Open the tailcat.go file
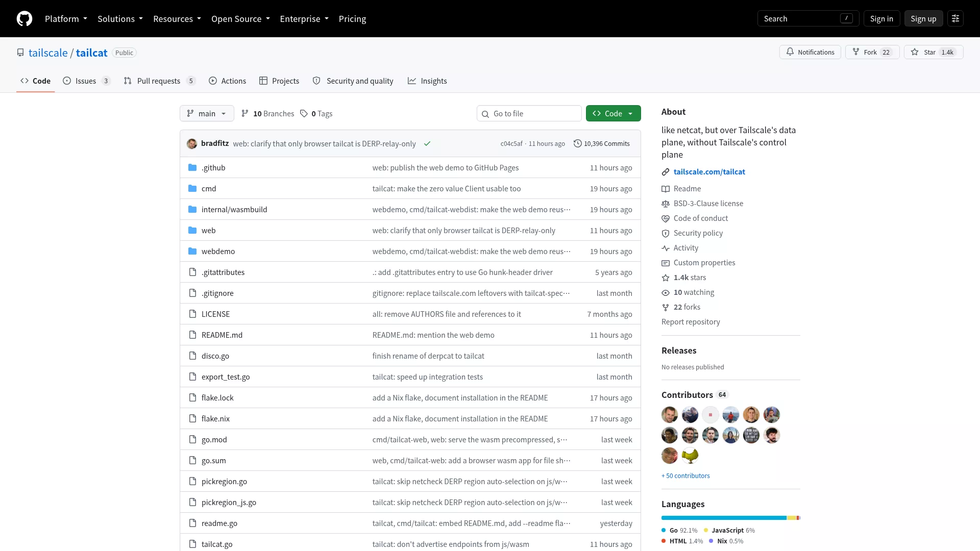 [x=217, y=544]
